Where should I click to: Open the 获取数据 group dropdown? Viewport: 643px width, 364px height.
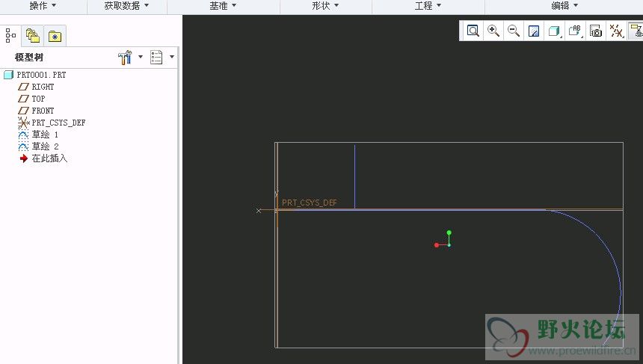126,6
